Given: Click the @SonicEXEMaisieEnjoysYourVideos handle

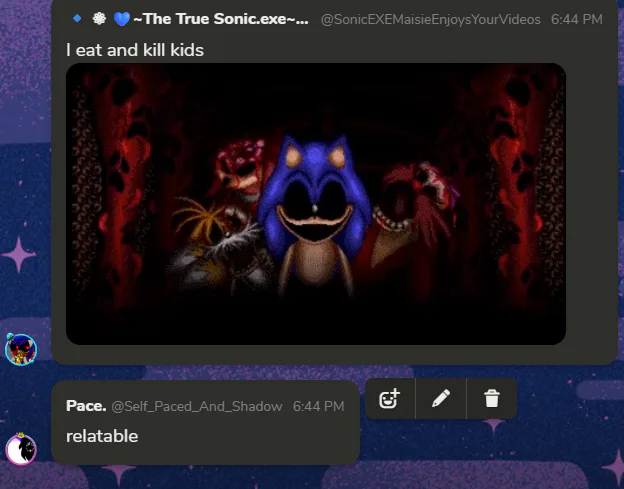Looking at the screenshot, I should [x=431, y=19].
